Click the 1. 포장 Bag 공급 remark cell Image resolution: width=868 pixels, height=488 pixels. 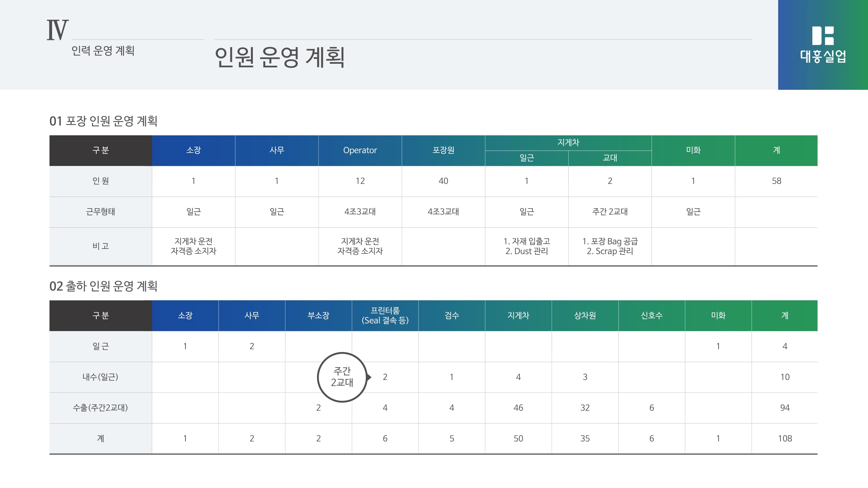pos(610,246)
